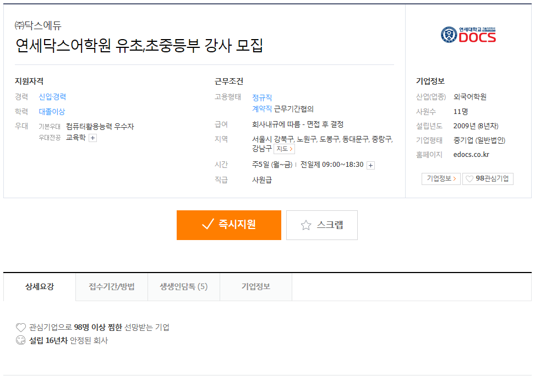Click the 신입·경력 experience link
Screen dimensions: 535x392
52,97
